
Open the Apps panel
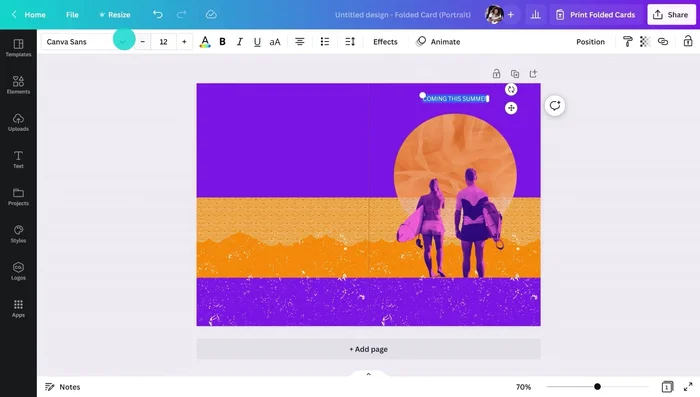click(18, 308)
